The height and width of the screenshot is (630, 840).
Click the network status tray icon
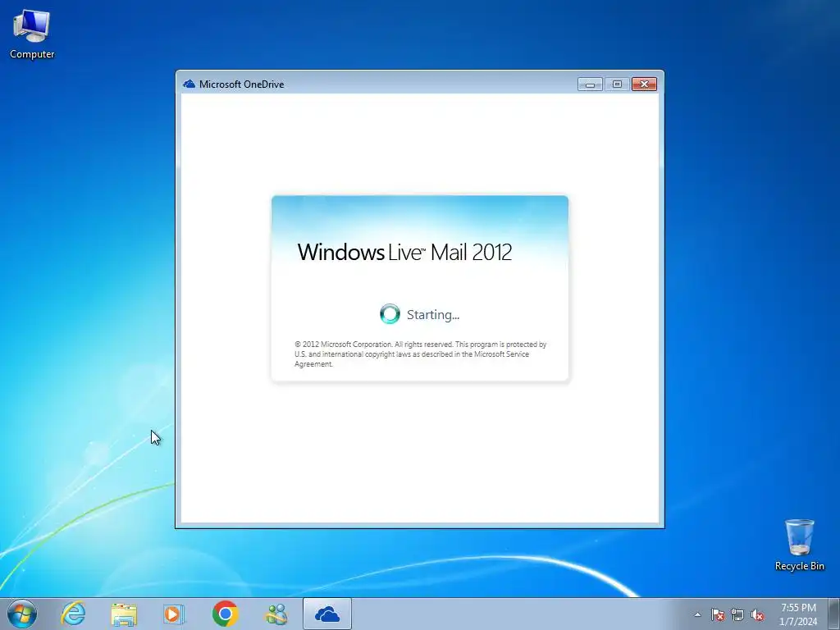(737, 614)
